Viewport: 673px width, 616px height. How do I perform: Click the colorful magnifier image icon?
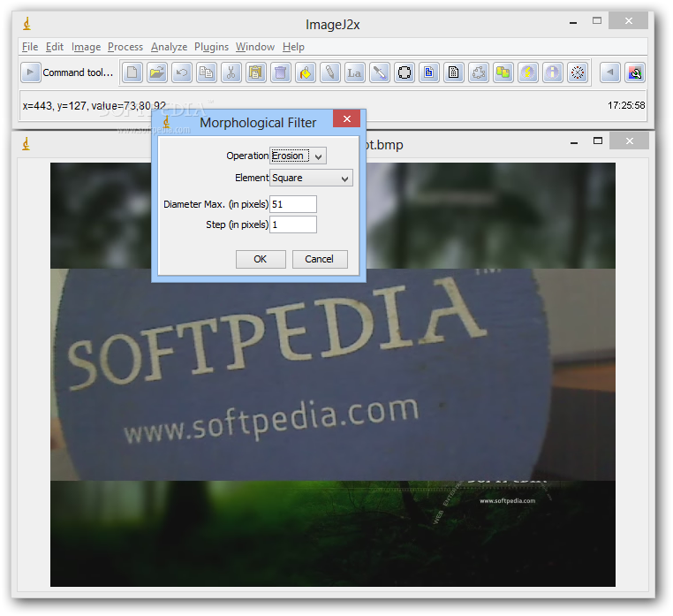point(635,72)
